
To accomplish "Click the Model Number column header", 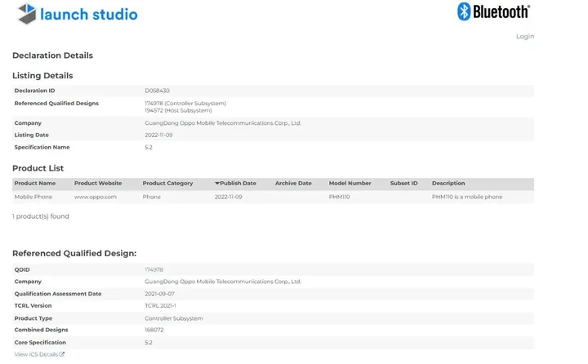I will click(350, 184).
